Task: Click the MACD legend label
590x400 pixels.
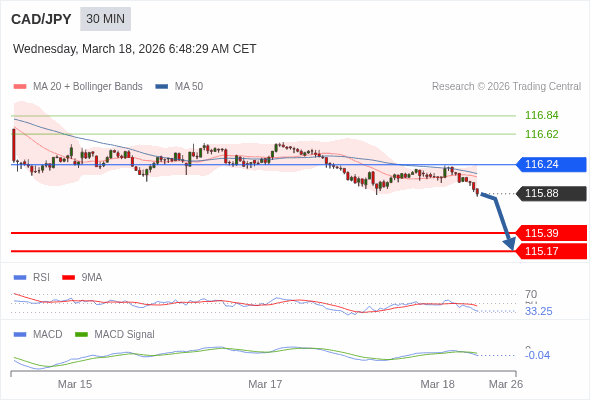Action: (x=47, y=335)
